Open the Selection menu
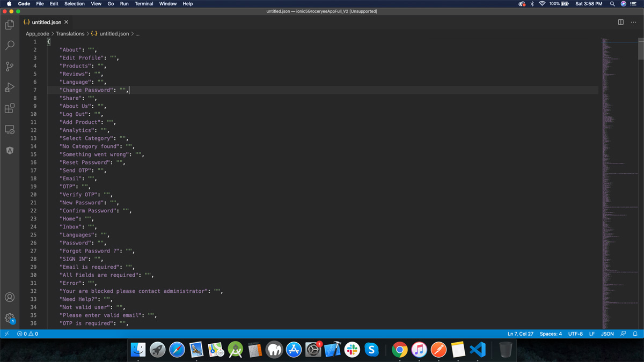The width and height of the screenshot is (644, 362). coord(74,4)
